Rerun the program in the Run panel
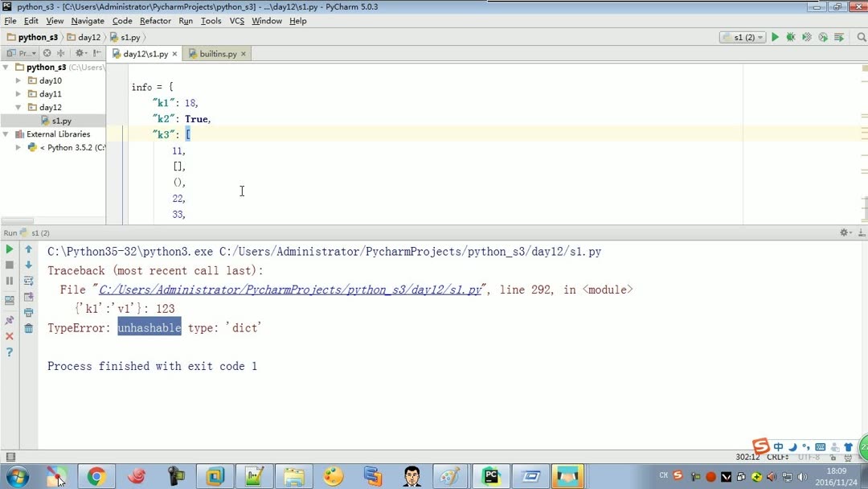The image size is (868, 489). pyautogui.click(x=9, y=249)
